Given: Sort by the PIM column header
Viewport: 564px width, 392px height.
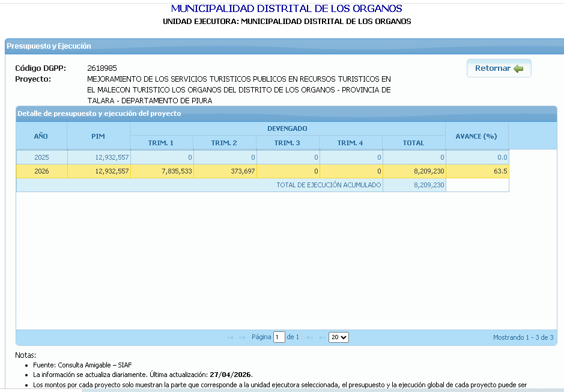Looking at the screenshot, I should pos(98,136).
